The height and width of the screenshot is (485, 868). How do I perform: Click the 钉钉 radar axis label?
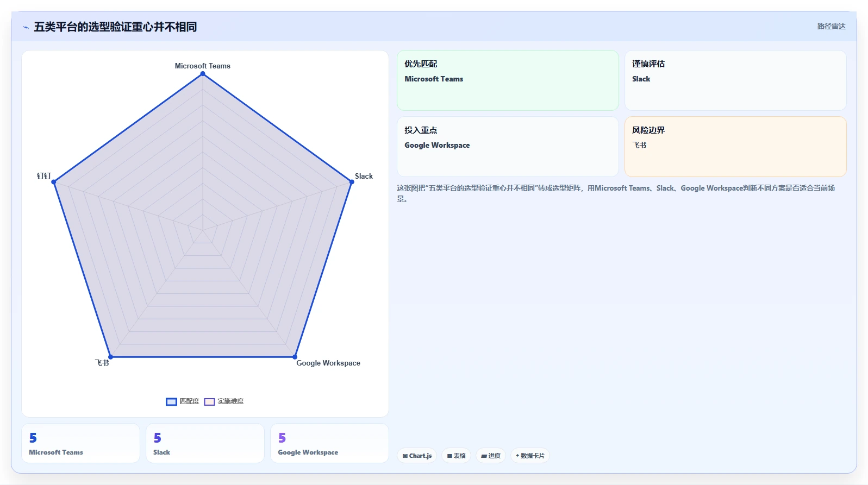(44, 176)
